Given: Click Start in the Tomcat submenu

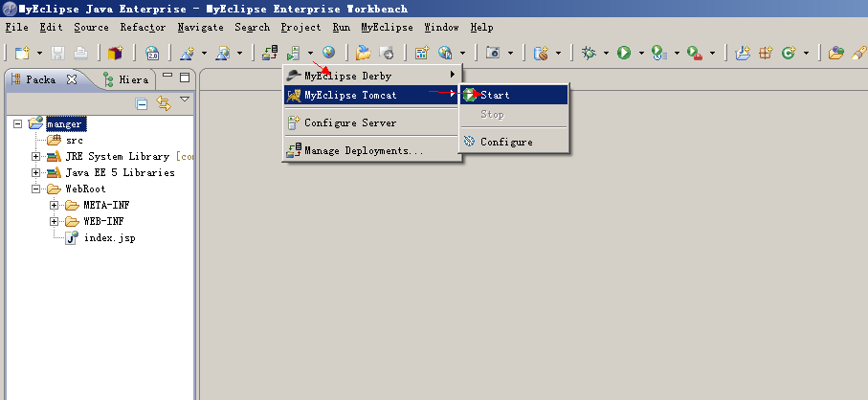Looking at the screenshot, I should click(514, 95).
